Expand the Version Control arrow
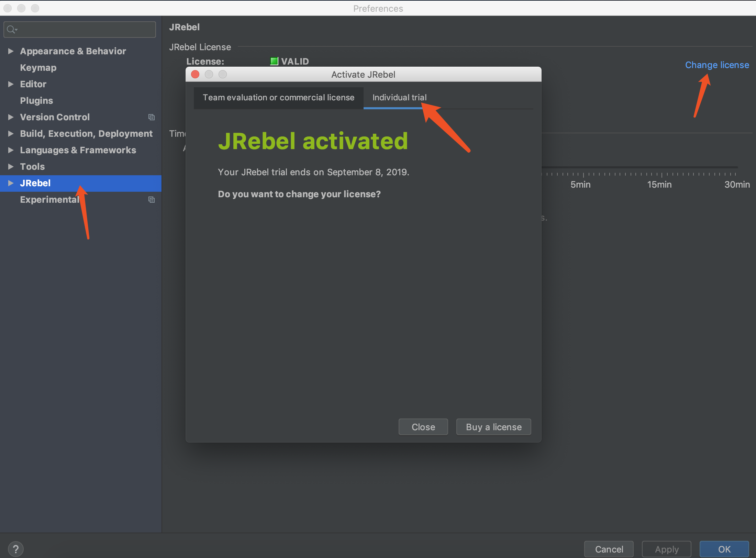 tap(11, 117)
